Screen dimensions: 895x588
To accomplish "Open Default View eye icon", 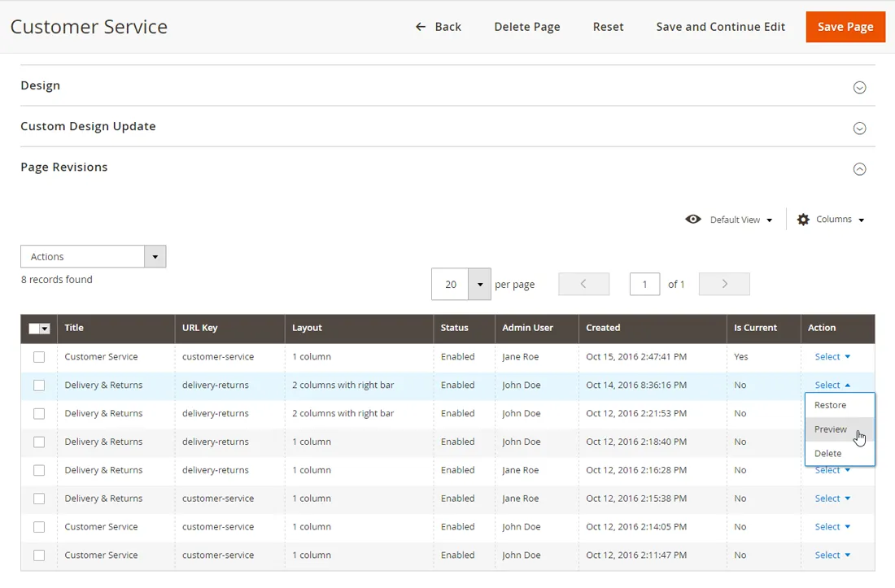I will tap(693, 219).
